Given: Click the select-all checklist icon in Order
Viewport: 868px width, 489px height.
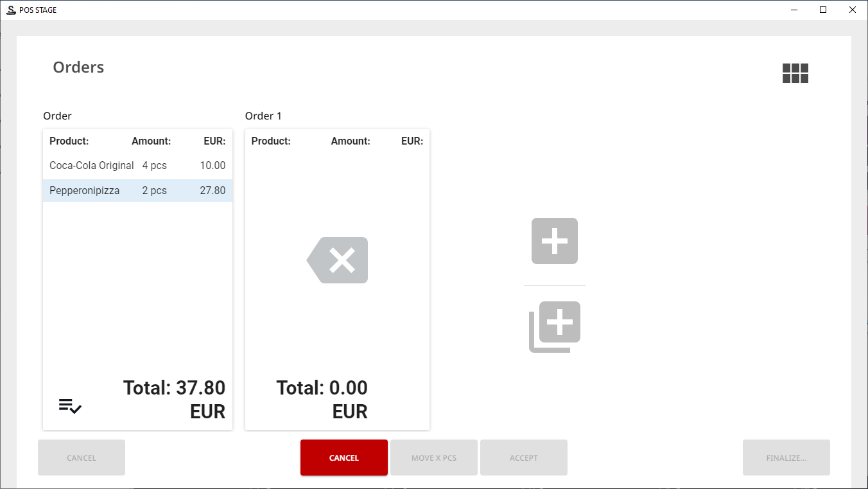Looking at the screenshot, I should [x=70, y=406].
